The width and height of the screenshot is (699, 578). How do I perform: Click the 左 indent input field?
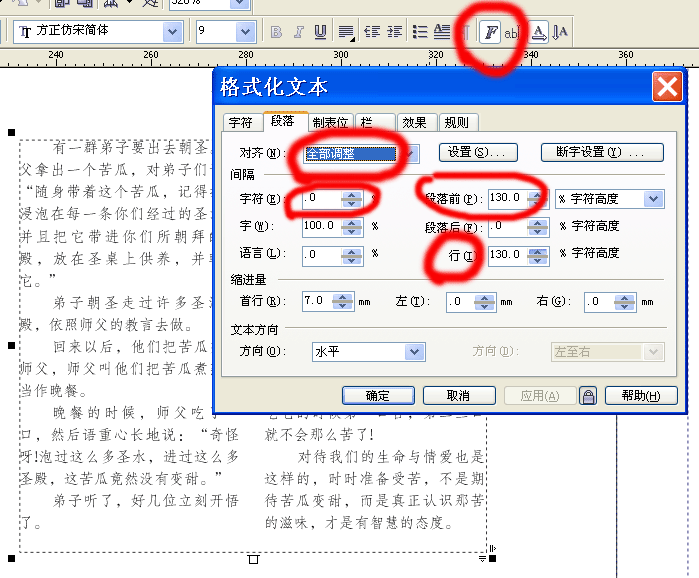(x=461, y=302)
